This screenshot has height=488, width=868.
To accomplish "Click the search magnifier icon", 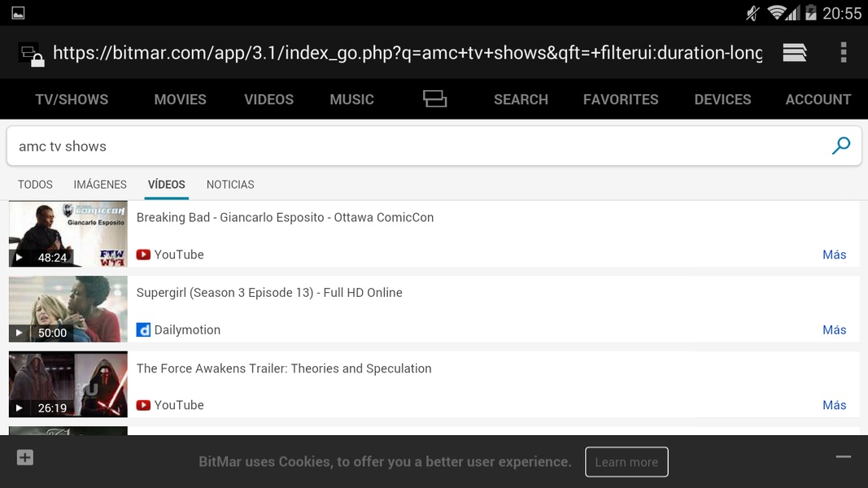I will coord(841,146).
